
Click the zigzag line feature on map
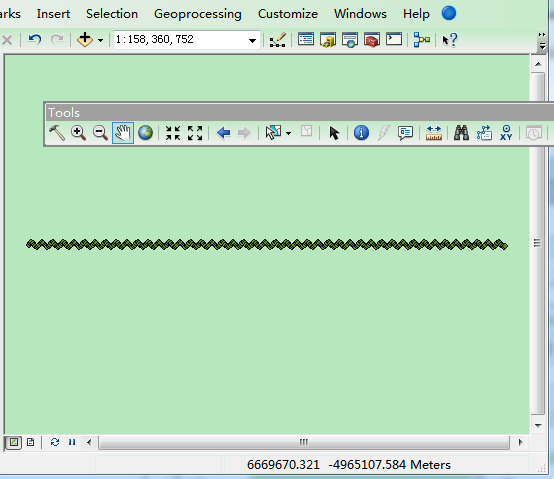(267, 244)
